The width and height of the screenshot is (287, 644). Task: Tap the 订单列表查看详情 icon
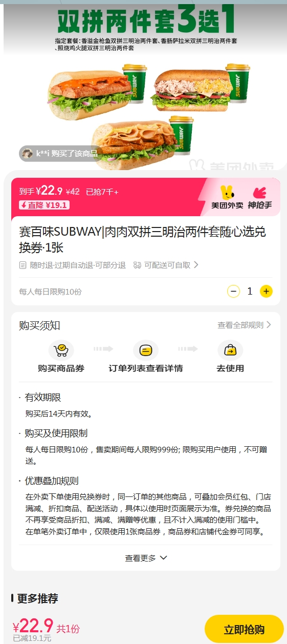(146, 350)
